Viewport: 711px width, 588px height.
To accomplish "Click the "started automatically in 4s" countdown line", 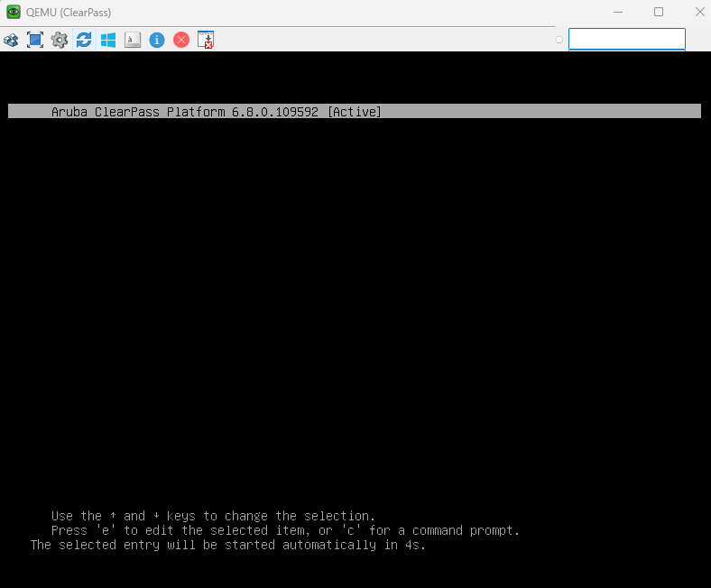I will [x=228, y=545].
